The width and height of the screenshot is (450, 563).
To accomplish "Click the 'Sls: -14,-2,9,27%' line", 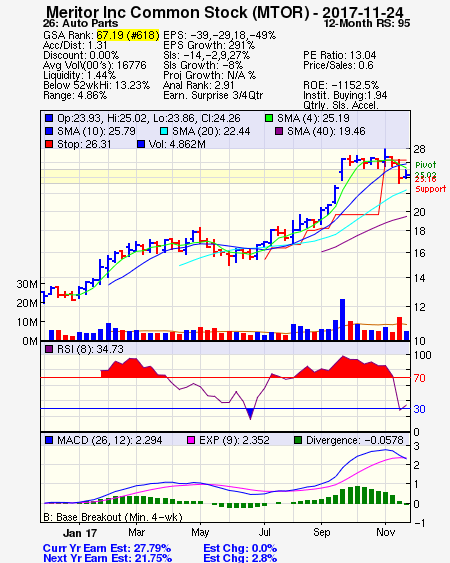I will [207, 55].
